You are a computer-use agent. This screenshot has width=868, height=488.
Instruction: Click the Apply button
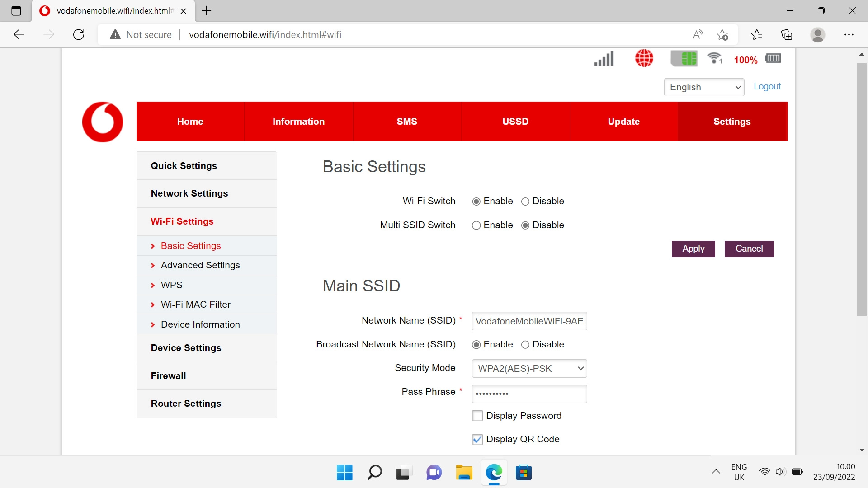coord(693,249)
